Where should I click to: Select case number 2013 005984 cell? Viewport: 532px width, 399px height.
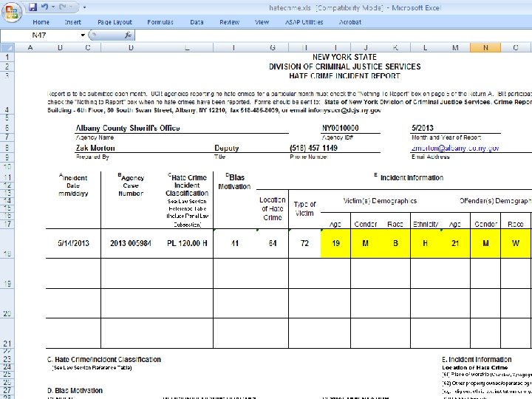point(131,243)
